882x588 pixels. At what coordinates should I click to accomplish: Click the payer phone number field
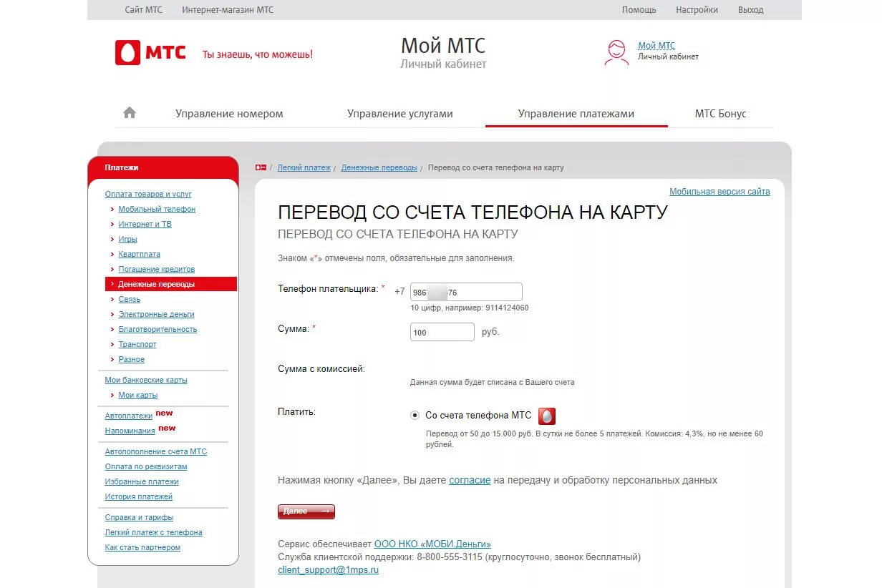pos(466,292)
